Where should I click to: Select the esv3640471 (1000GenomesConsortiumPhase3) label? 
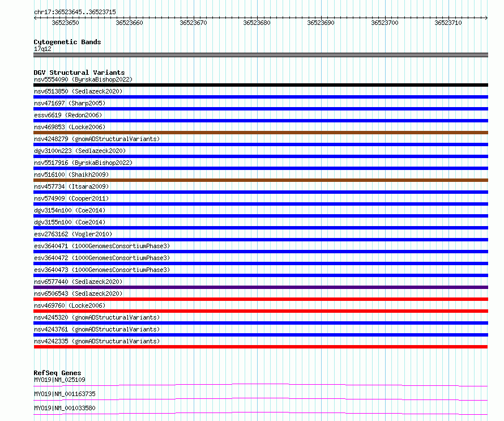tap(102, 246)
